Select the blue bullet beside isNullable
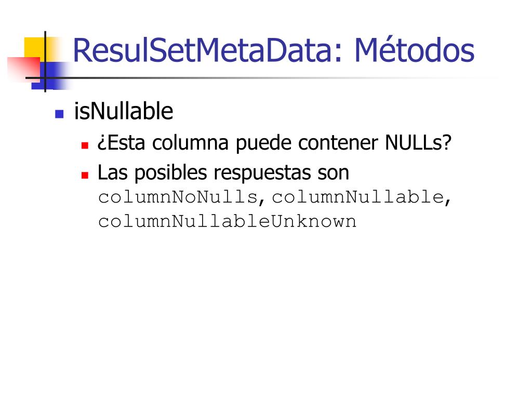Image resolution: width=532 pixels, height=399 pixels. pyautogui.click(x=59, y=114)
